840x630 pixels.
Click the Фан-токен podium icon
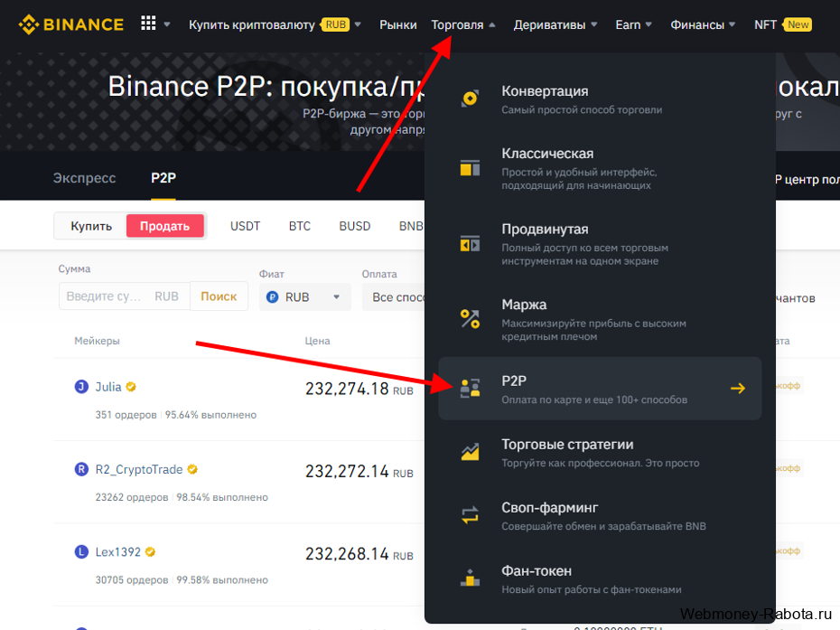[470, 578]
